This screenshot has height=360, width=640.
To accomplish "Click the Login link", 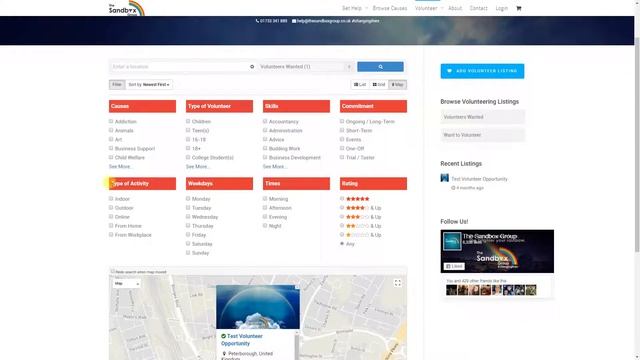I will 502,8.
